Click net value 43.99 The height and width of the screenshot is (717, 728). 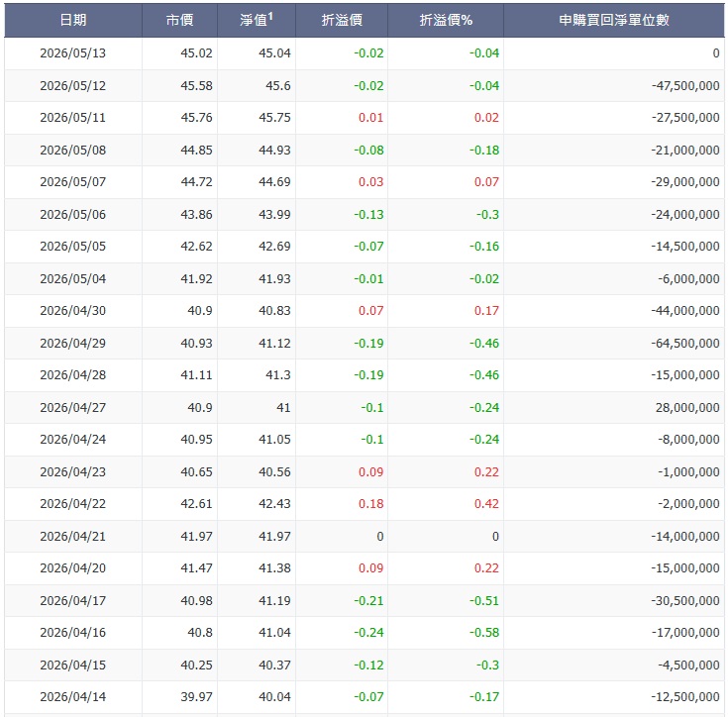(274, 215)
